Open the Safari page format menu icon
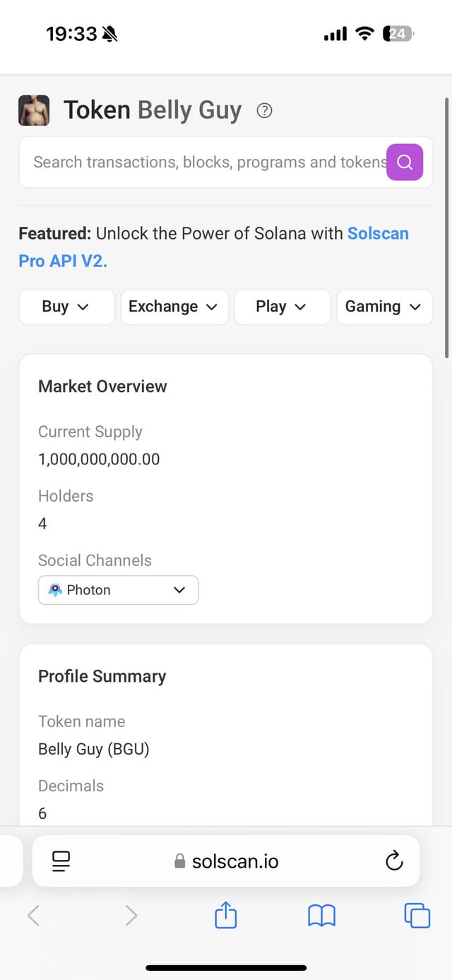The height and width of the screenshot is (980, 452). tap(61, 861)
